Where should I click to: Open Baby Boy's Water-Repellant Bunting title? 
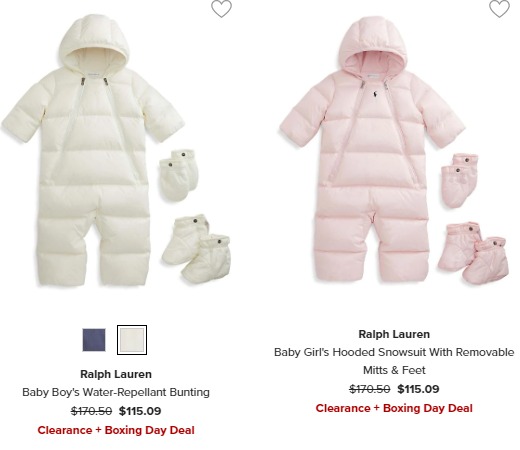pos(116,392)
